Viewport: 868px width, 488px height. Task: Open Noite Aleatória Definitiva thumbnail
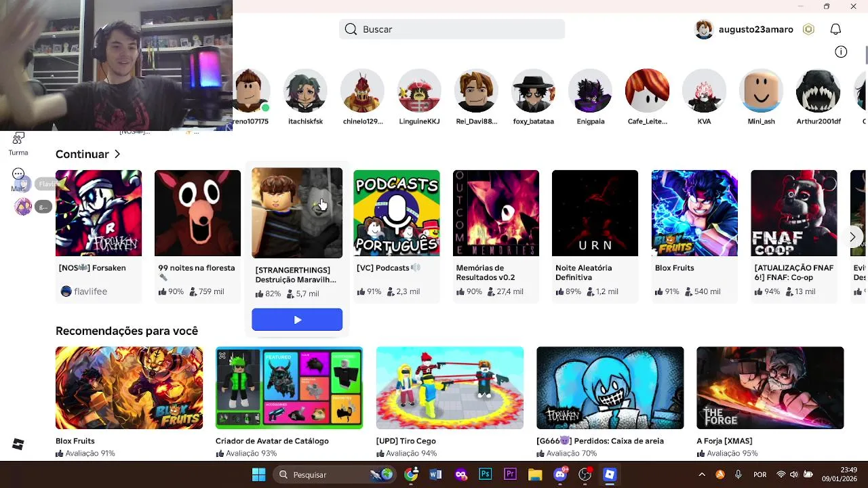point(595,213)
